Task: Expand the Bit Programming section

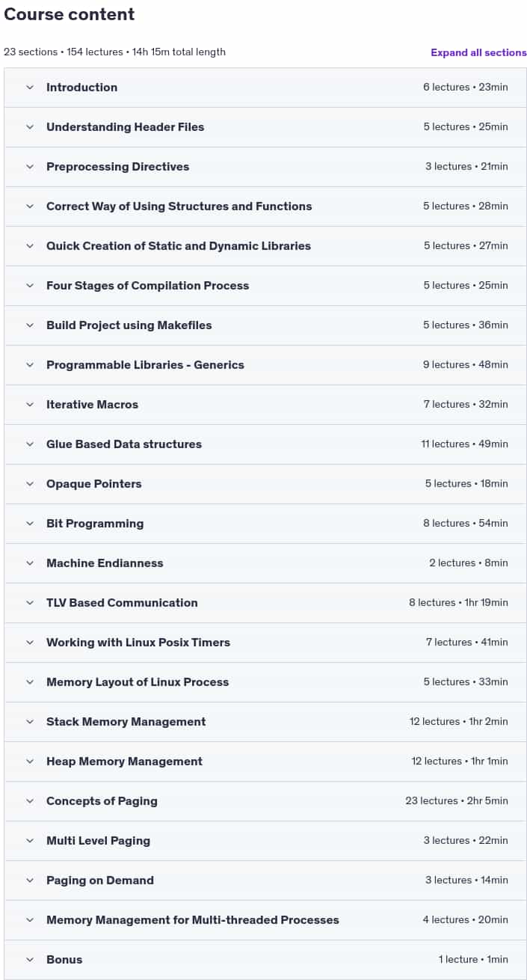Action: coord(265,524)
